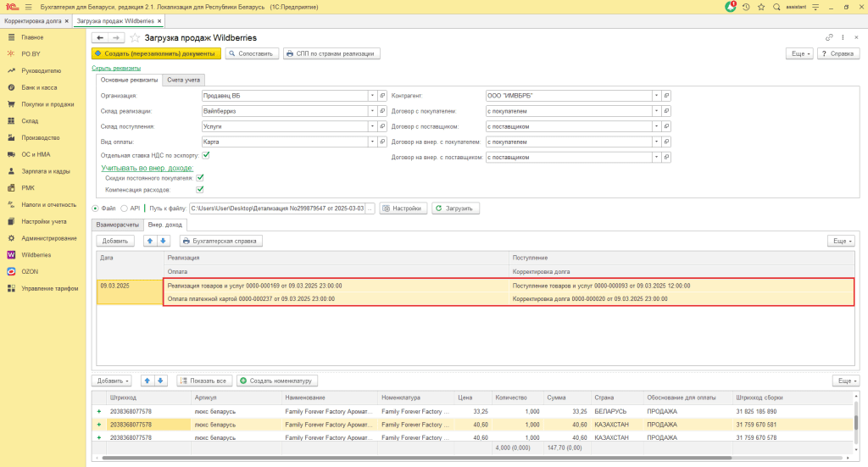Expand Договор с поставщиком dropdown

pyautogui.click(x=657, y=127)
